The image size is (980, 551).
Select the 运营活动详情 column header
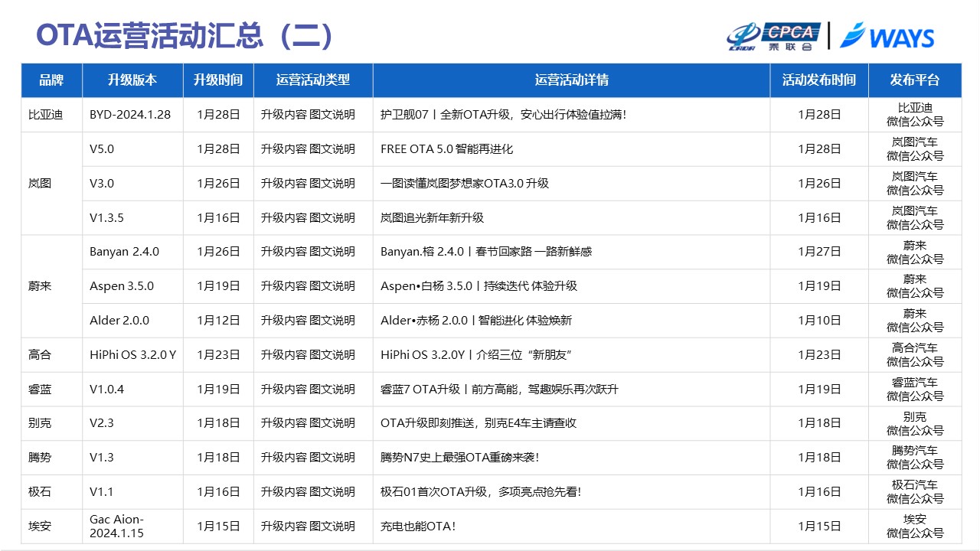tap(571, 80)
